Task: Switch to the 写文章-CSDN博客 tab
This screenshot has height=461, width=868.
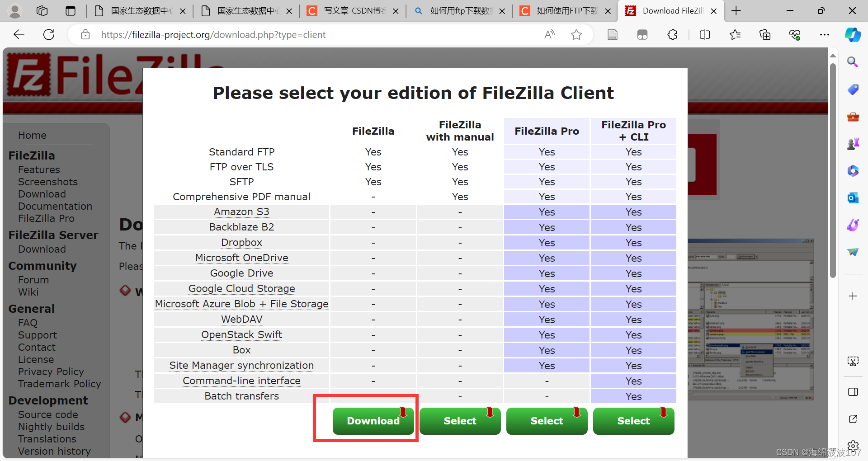Action: coord(353,11)
